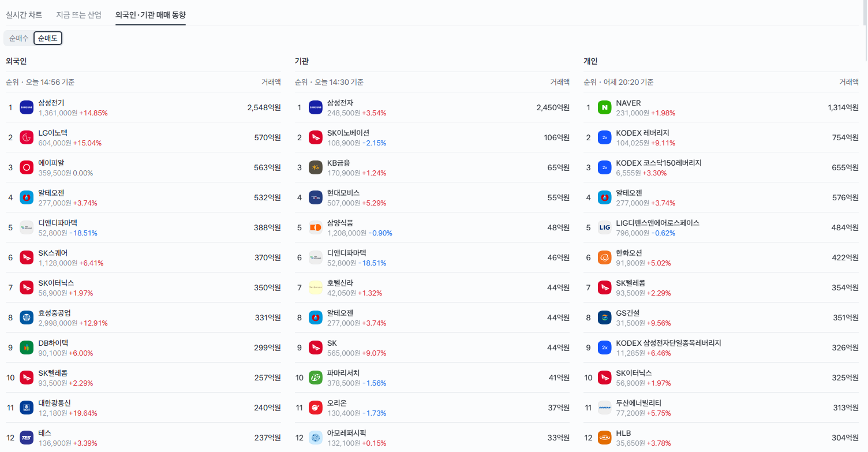Click the 순위 · 오늘 14:56 기준 label
Viewport: 868px width, 452px height.
(40, 82)
